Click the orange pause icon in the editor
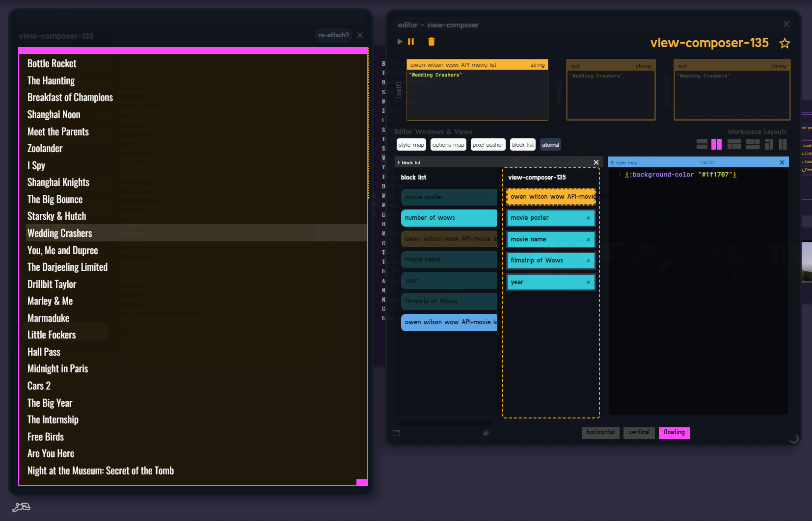 click(x=411, y=42)
